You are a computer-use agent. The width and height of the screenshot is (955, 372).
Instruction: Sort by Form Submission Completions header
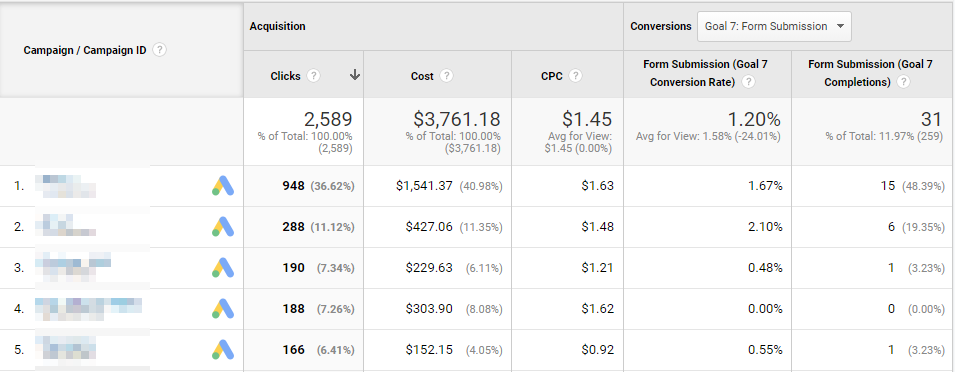[x=870, y=73]
